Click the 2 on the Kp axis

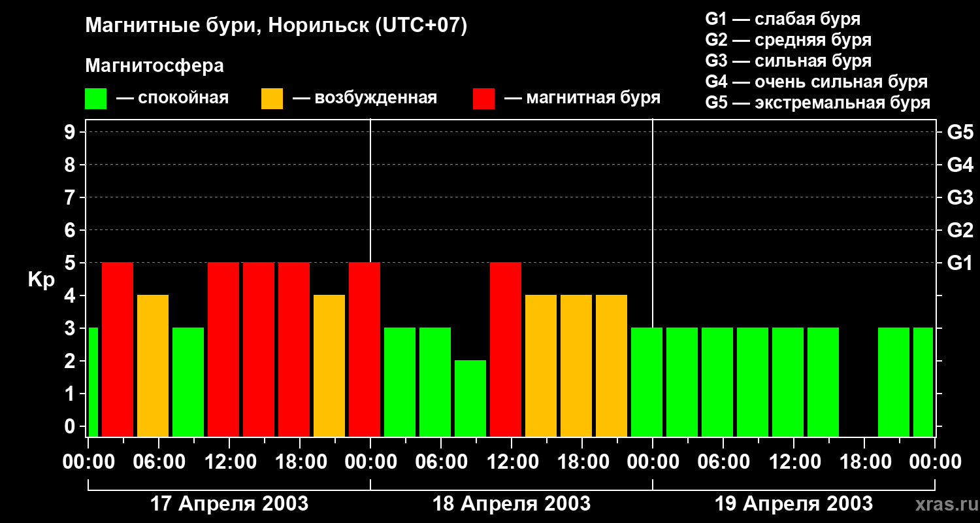pos(71,361)
